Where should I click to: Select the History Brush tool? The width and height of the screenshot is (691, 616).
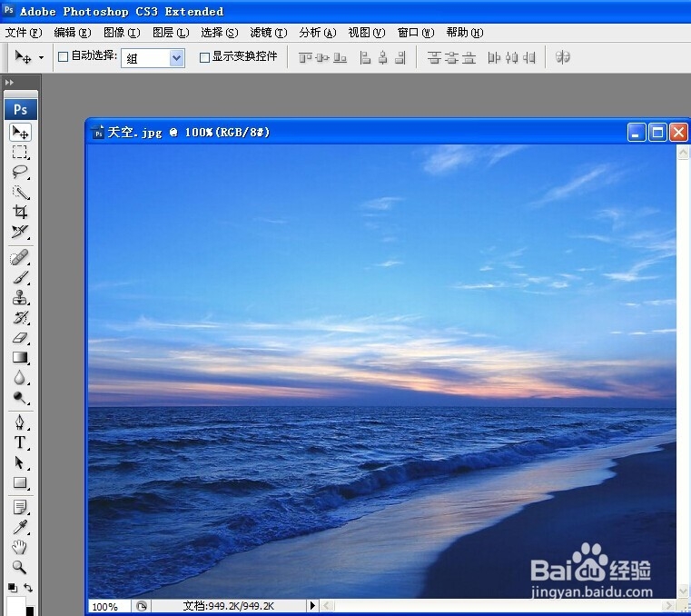coord(20,317)
